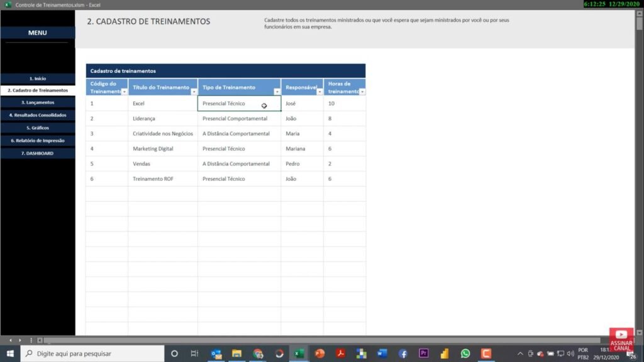Open Código do Treinamento filter dropdown
This screenshot has width=644, height=362.
pos(125,92)
